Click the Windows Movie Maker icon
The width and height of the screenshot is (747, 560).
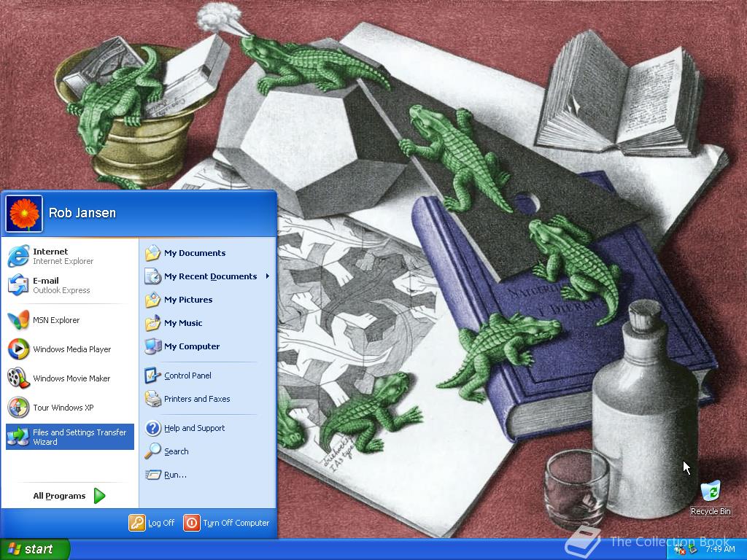(x=18, y=378)
